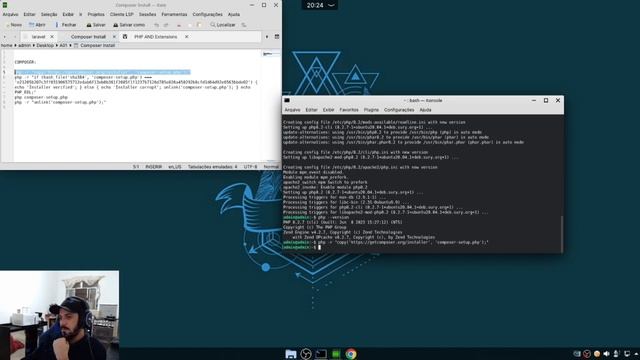Click the admin breadcrumb in Kate path bar
The width and height of the screenshot is (640, 360).
click(24, 45)
